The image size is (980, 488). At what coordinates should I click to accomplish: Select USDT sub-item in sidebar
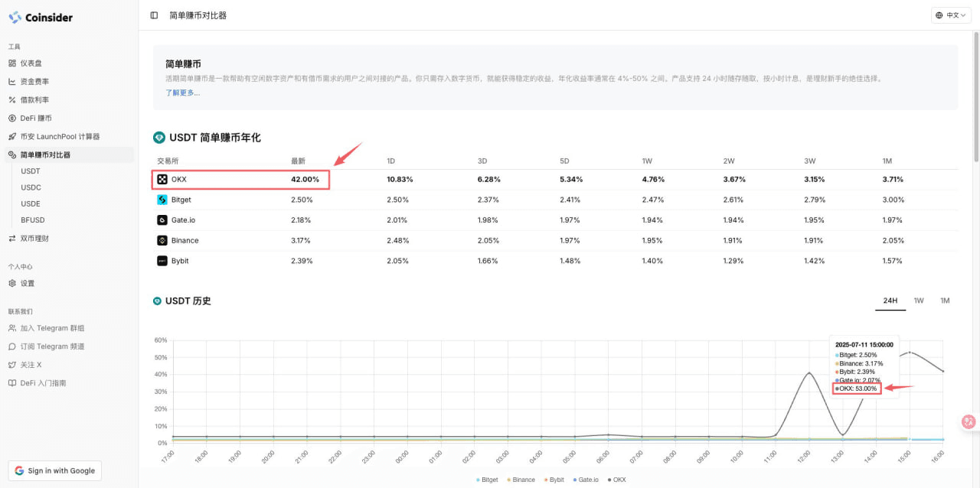point(31,171)
